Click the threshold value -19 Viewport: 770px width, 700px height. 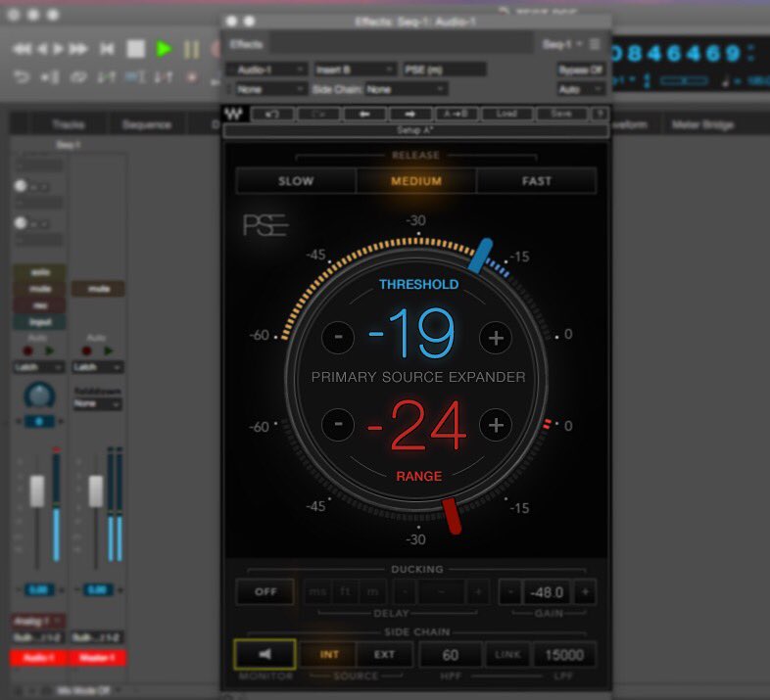411,333
